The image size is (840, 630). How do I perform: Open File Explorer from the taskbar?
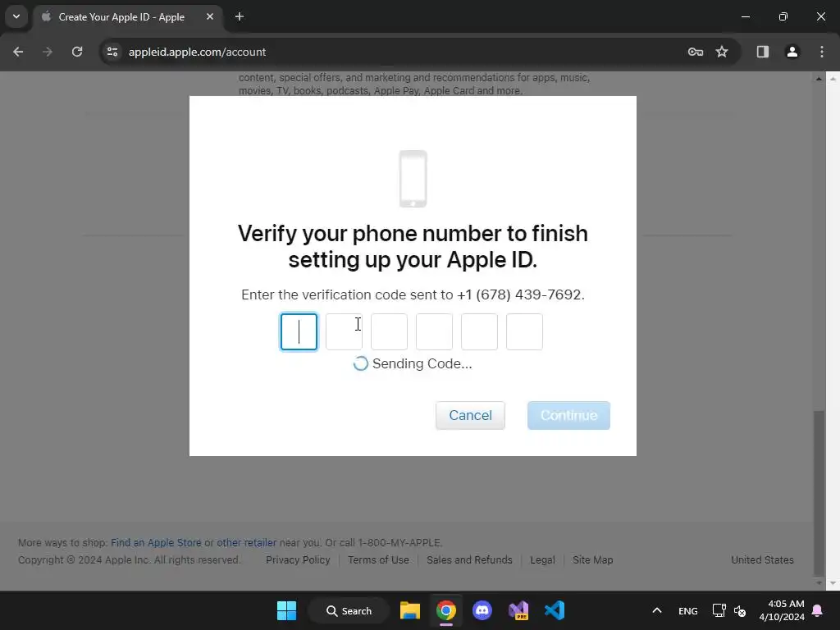410,610
